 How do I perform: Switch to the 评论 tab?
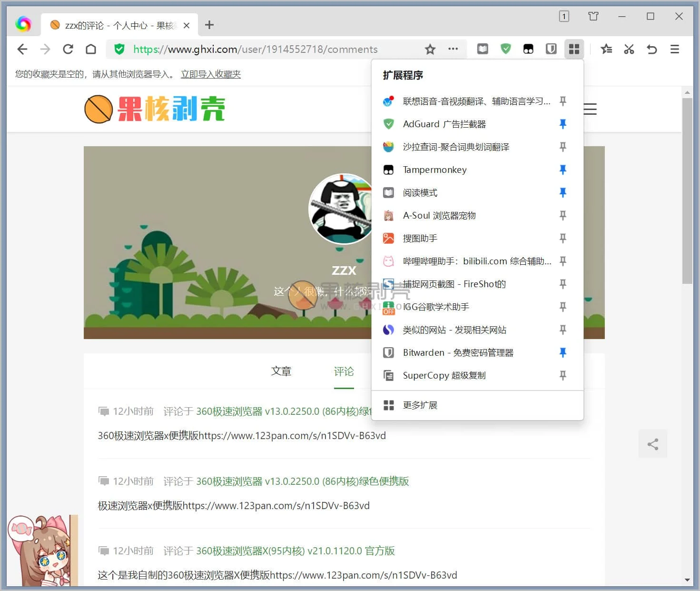pyautogui.click(x=344, y=371)
